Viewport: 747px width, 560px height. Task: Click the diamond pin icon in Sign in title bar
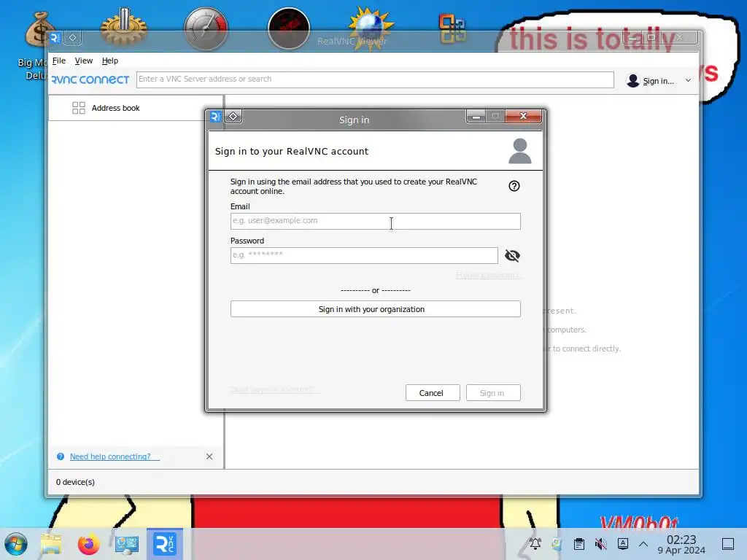click(x=233, y=116)
